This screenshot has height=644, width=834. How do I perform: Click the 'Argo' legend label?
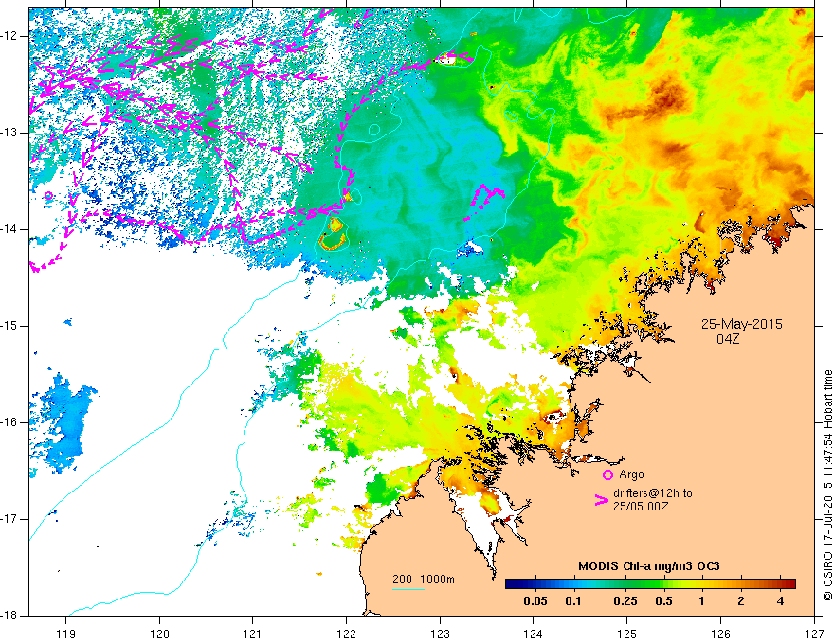pyautogui.click(x=631, y=474)
